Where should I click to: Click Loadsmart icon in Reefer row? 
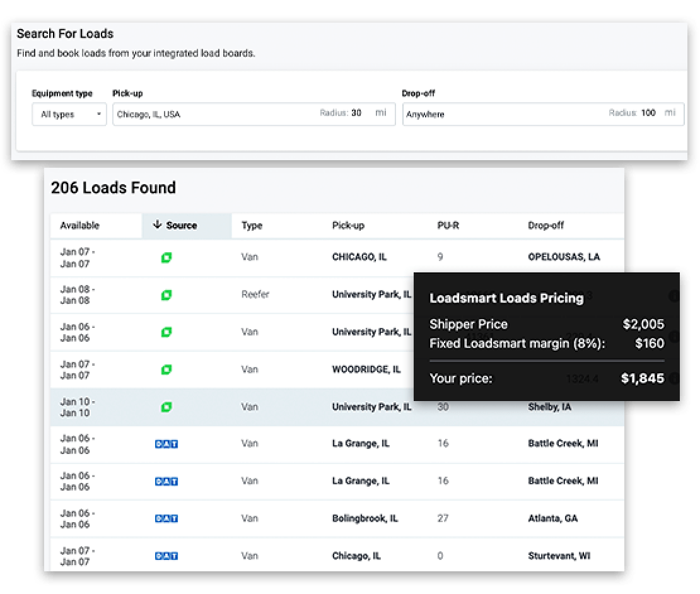(166, 295)
